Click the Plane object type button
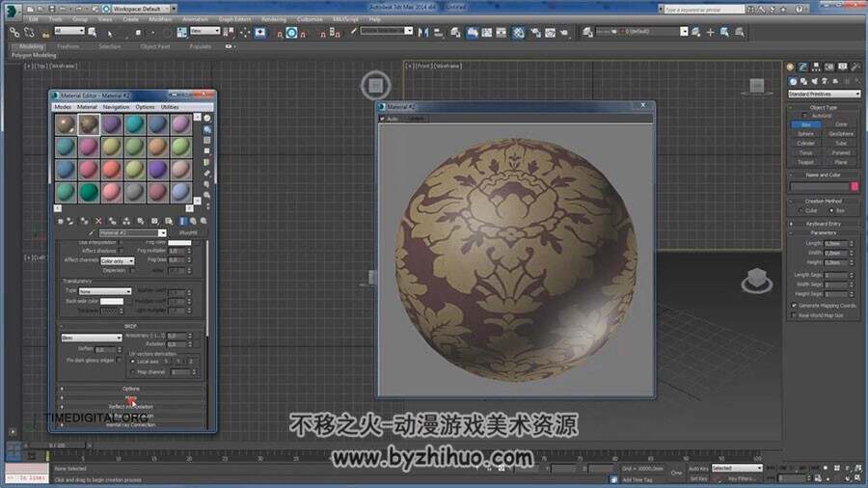This screenshot has height=488, width=868. pyautogui.click(x=841, y=162)
